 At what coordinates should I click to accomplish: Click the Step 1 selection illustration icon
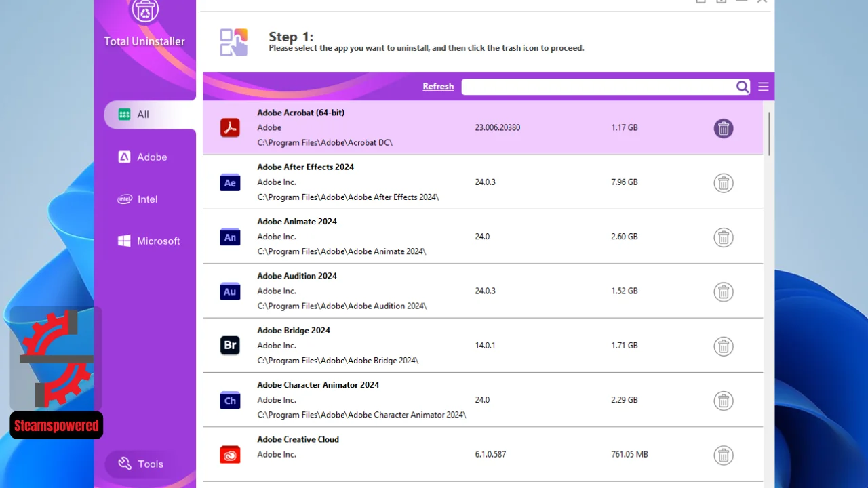click(233, 42)
